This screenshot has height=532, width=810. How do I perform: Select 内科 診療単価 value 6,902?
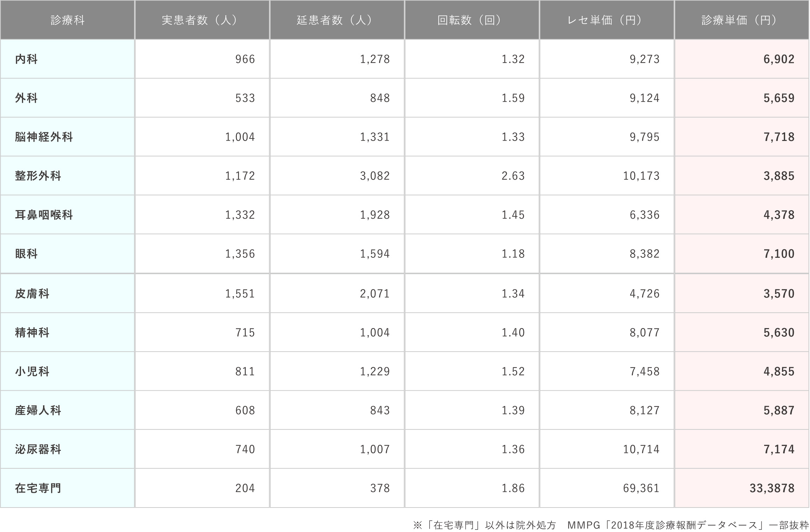point(779,59)
